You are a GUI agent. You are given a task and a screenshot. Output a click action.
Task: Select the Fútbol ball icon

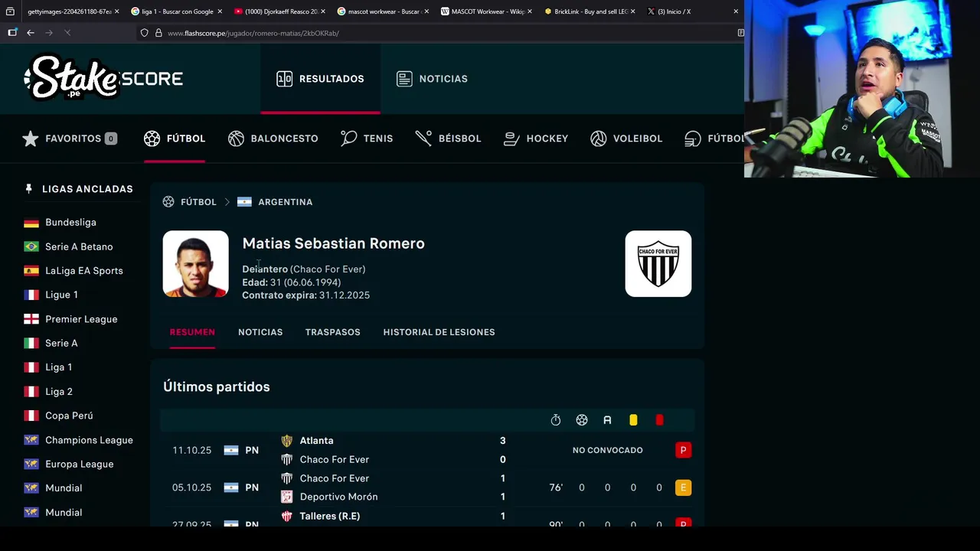(152, 139)
